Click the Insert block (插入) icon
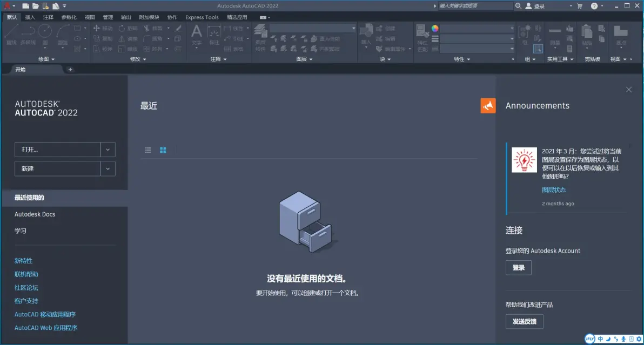This screenshot has height=345, width=644. pyautogui.click(x=366, y=35)
